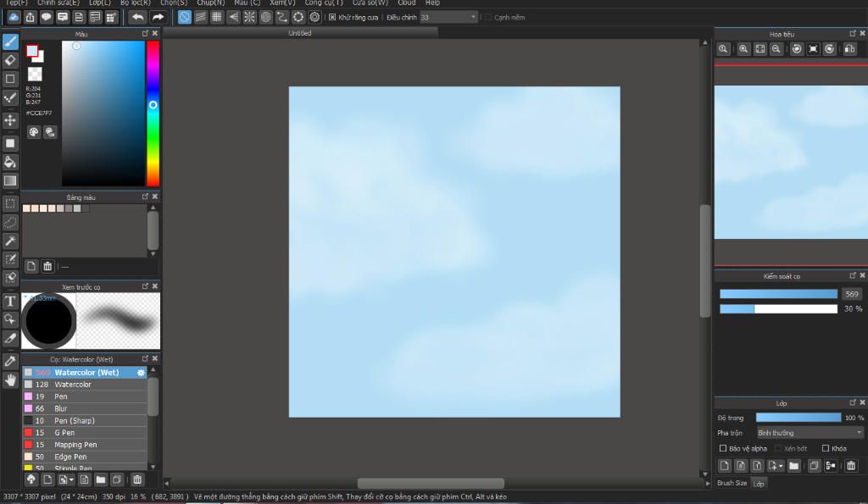
Task: Select the Edge Pen brush
Action: [85, 457]
